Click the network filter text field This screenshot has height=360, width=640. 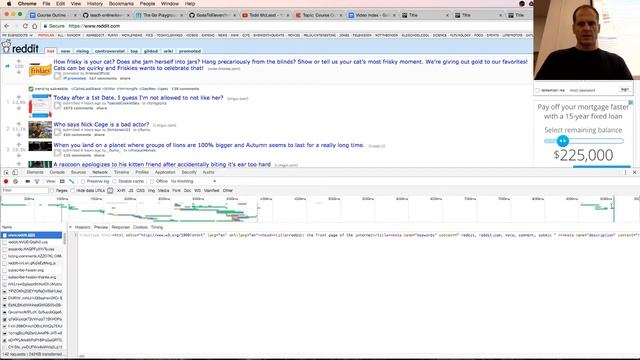(x=25, y=191)
